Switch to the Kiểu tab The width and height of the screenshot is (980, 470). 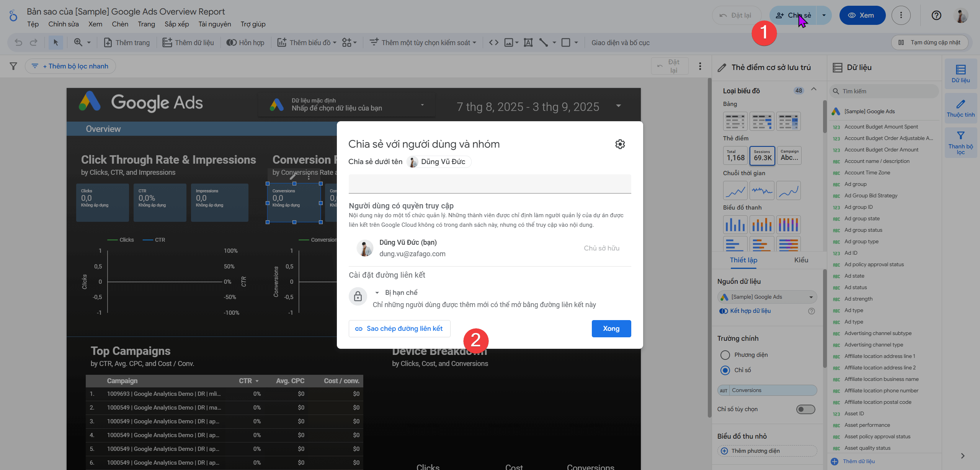click(x=801, y=260)
